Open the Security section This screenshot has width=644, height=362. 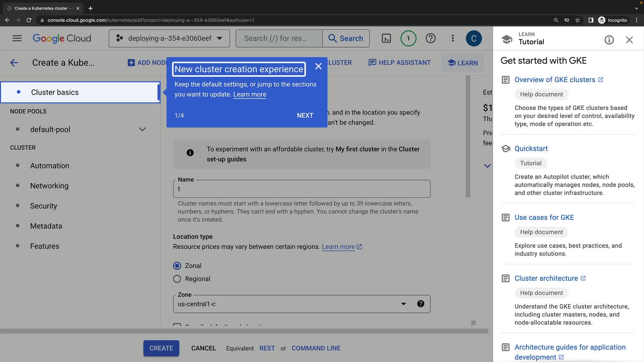[x=44, y=206]
